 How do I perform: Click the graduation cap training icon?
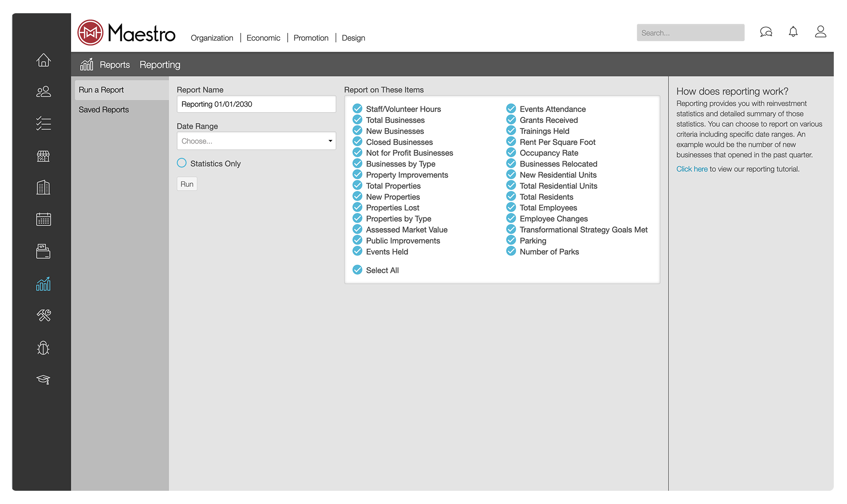(x=43, y=380)
